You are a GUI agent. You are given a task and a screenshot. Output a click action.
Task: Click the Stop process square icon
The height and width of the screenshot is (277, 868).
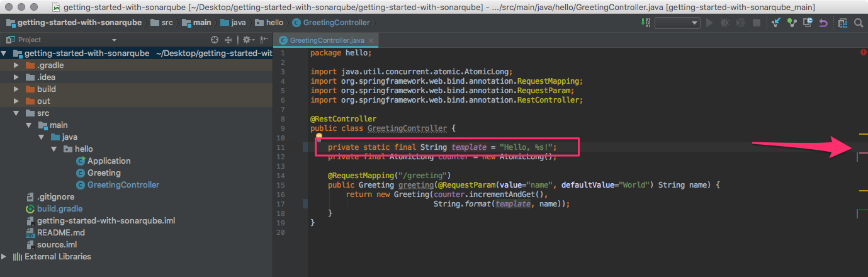pyautogui.click(x=757, y=23)
